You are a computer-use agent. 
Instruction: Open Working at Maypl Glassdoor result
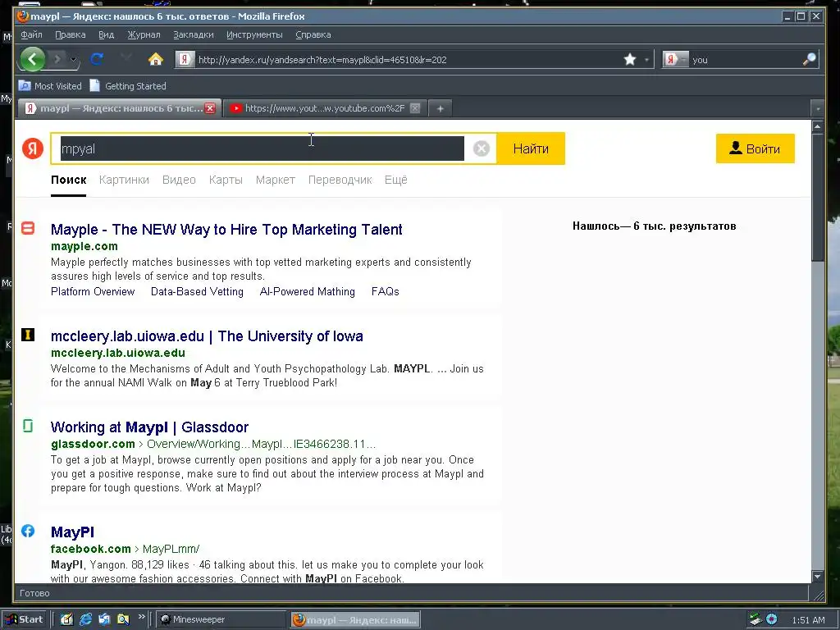coord(149,427)
